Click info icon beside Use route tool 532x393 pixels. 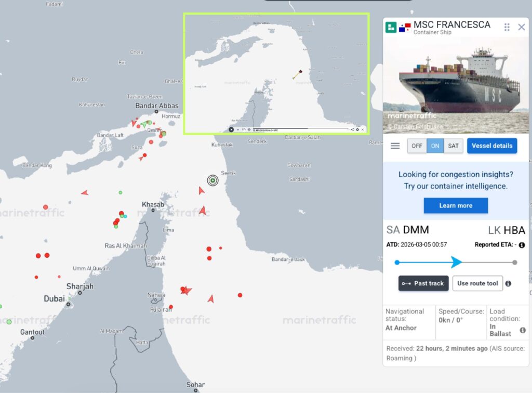(508, 284)
